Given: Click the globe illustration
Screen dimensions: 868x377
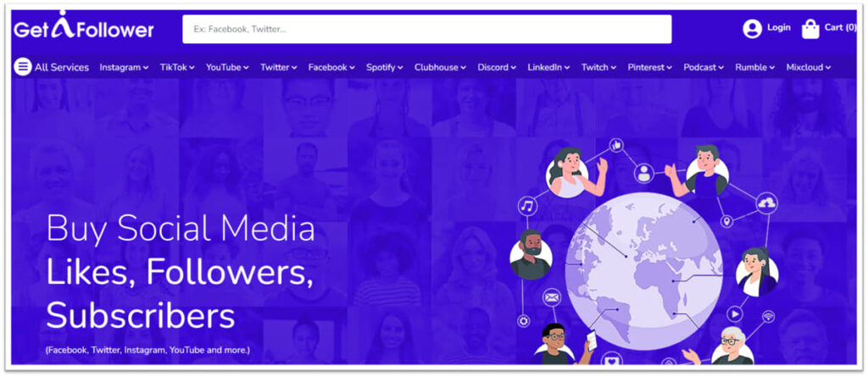Looking at the screenshot, I should pyautogui.click(x=644, y=271).
